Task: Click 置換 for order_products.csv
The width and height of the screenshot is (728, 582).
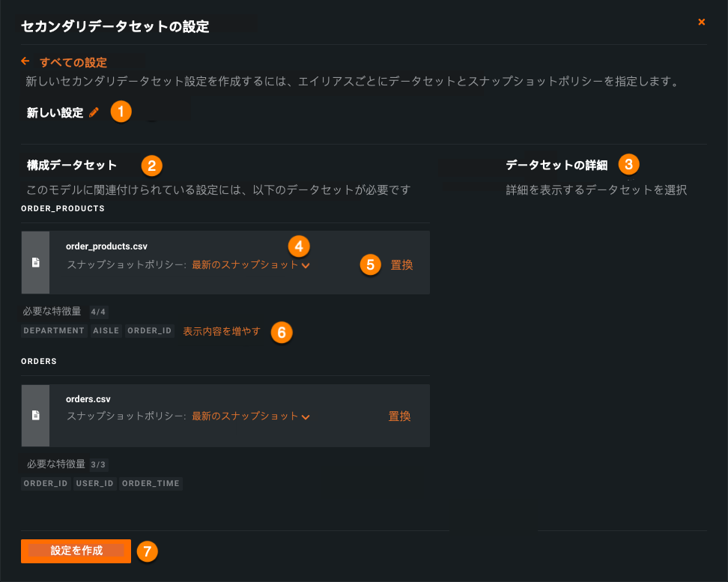Action: click(401, 265)
